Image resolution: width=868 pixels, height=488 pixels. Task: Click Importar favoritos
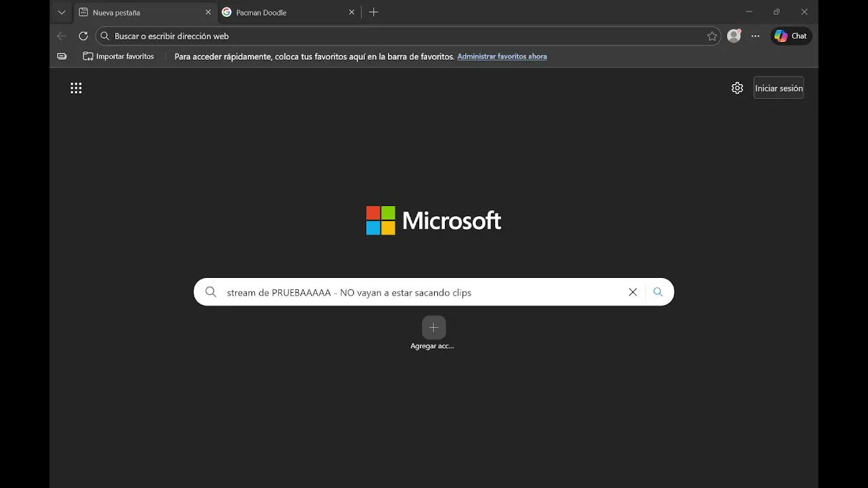[x=119, y=56]
